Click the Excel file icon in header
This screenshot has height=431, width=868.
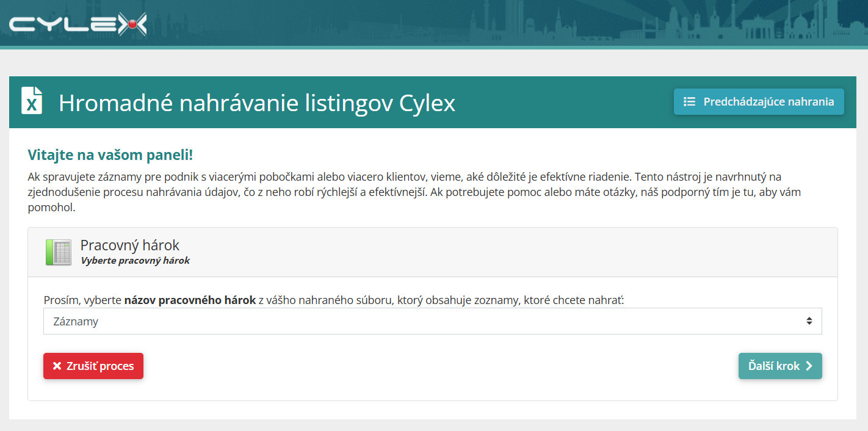point(32,101)
